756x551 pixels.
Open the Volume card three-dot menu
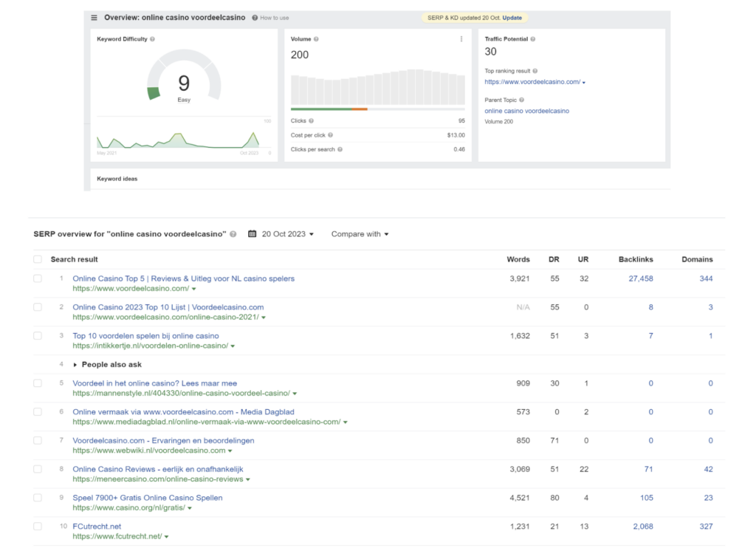coord(462,39)
